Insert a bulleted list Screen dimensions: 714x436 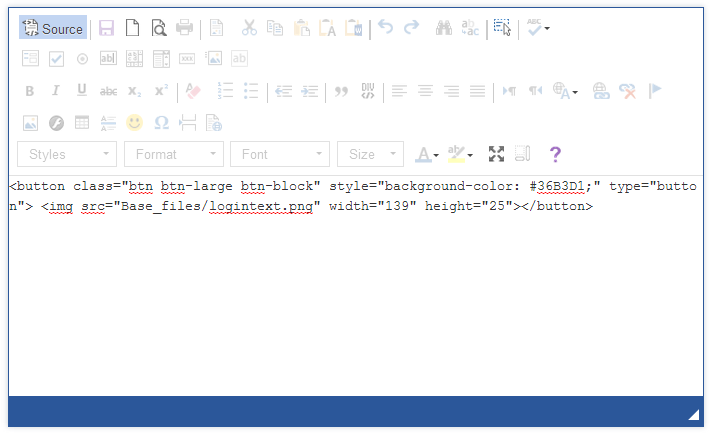click(251, 91)
